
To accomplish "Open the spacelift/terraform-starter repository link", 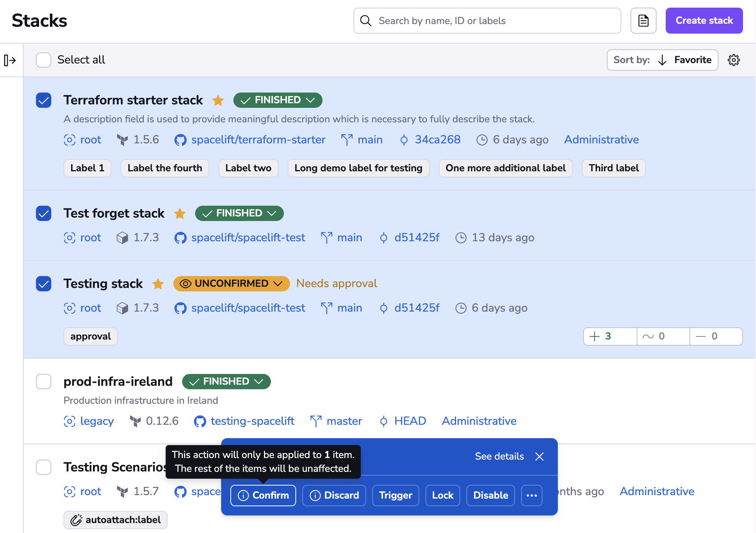I will [x=258, y=140].
